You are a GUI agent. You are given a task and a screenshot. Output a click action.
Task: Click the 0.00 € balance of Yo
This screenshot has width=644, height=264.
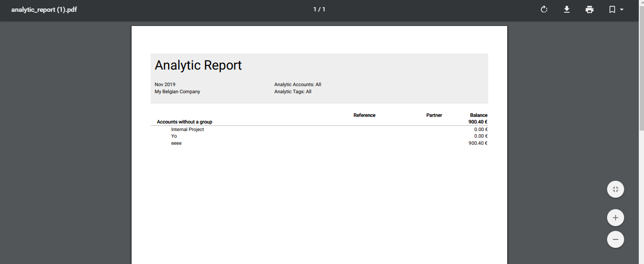click(x=481, y=136)
